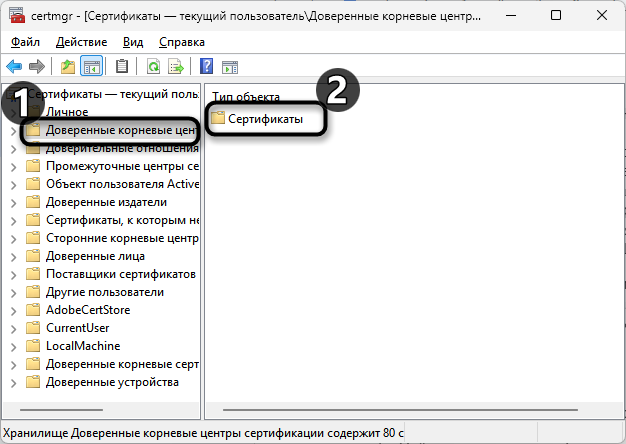
Task: Go up one level in the tree
Action: pyautogui.click(x=67, y=66)
